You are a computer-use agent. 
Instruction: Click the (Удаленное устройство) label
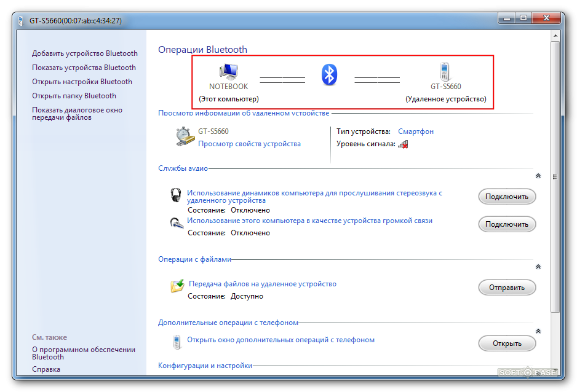(445, 99)
